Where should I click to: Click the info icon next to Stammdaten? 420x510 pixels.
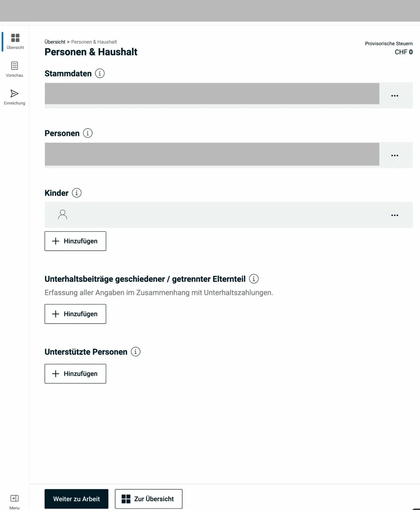point(99,73)
